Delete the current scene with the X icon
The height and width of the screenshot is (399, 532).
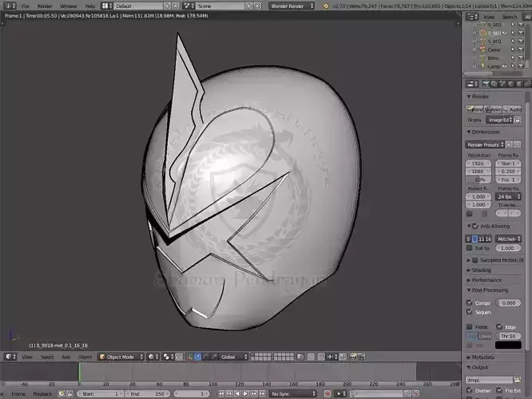pyautogui.click(x=257, y=6)
